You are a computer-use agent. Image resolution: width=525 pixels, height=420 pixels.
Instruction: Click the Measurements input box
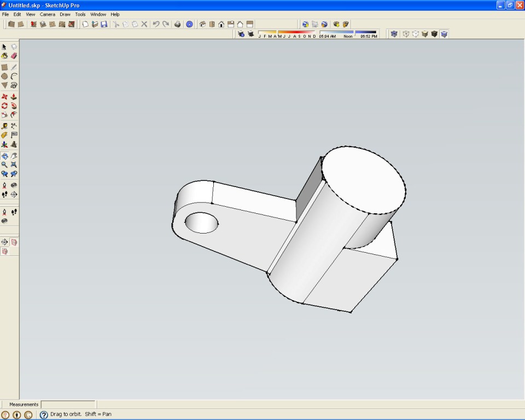pos(68,405)
